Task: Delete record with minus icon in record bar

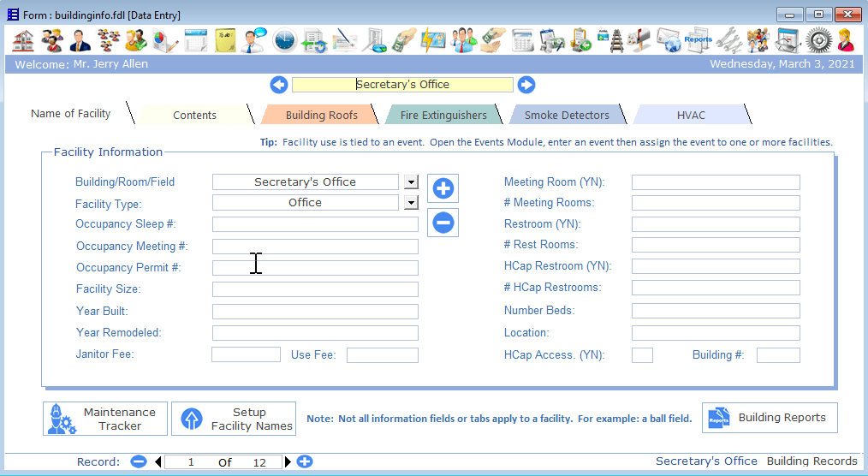Action: 139,461
